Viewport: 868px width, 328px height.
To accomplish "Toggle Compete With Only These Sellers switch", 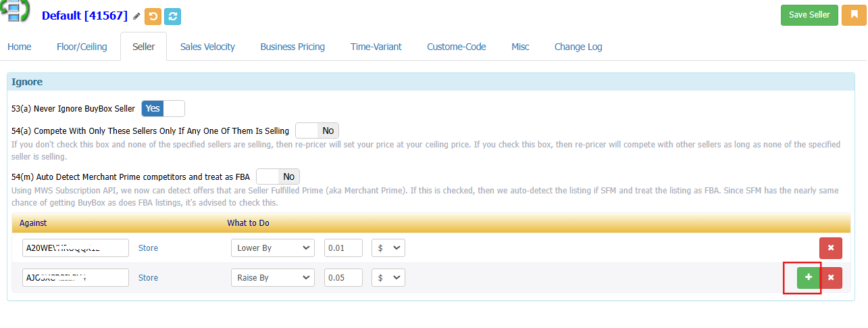I will point(317,131).
